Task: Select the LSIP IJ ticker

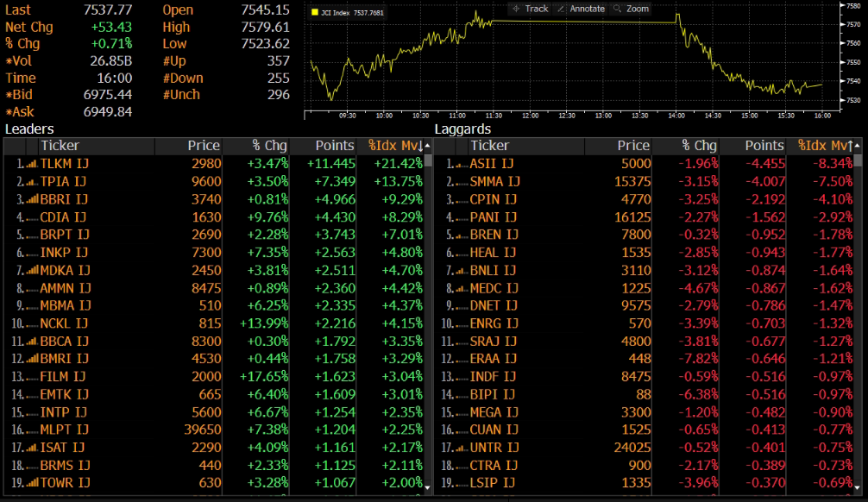Action: pos(492,483)
